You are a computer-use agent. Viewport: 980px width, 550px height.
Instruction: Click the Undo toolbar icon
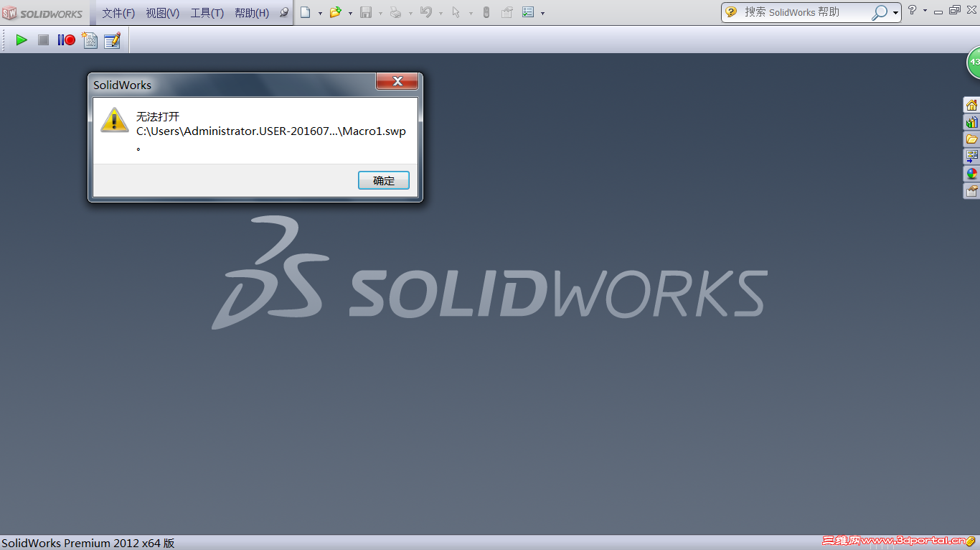pyautogui.click(x=427, y=12)
